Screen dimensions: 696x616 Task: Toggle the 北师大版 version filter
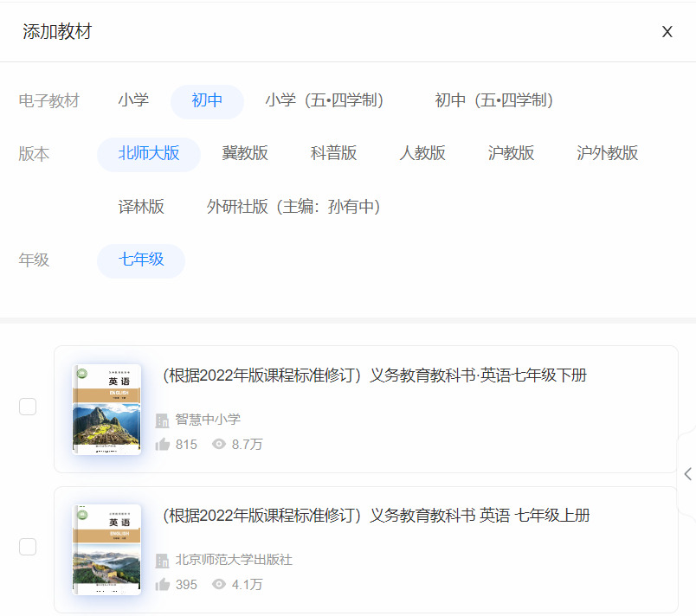[x=148, y=154]
